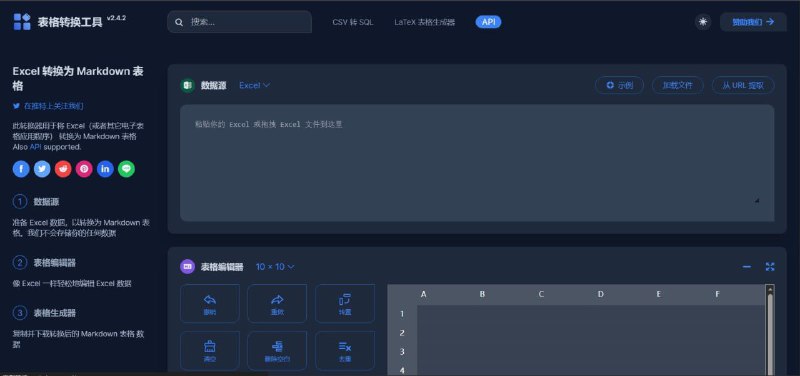Share on LinkedIn icon
This screenshot has height=376, width=800.
(105, 169)
